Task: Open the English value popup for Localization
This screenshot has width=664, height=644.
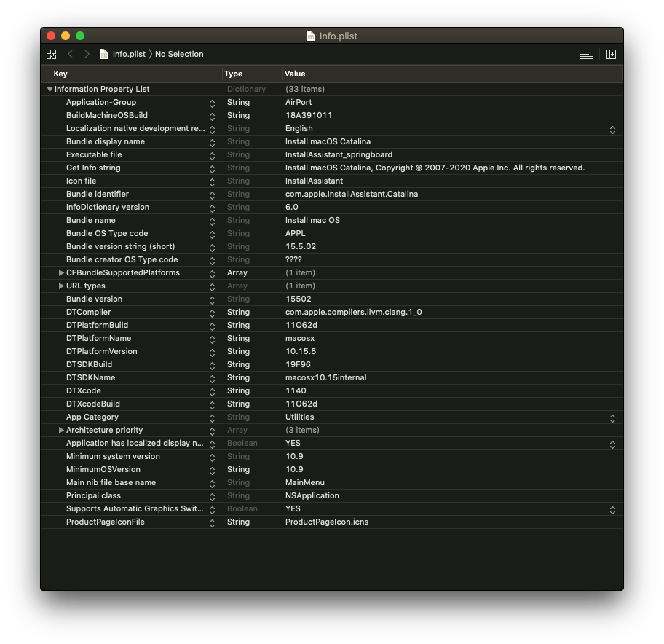Action: tap(612, 130)
